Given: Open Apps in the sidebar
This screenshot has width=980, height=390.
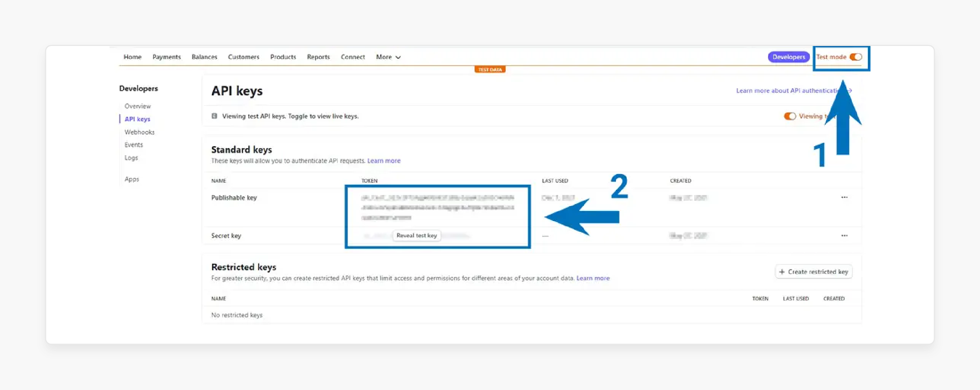Looking at the screenshot, I should tap(132, 179).
